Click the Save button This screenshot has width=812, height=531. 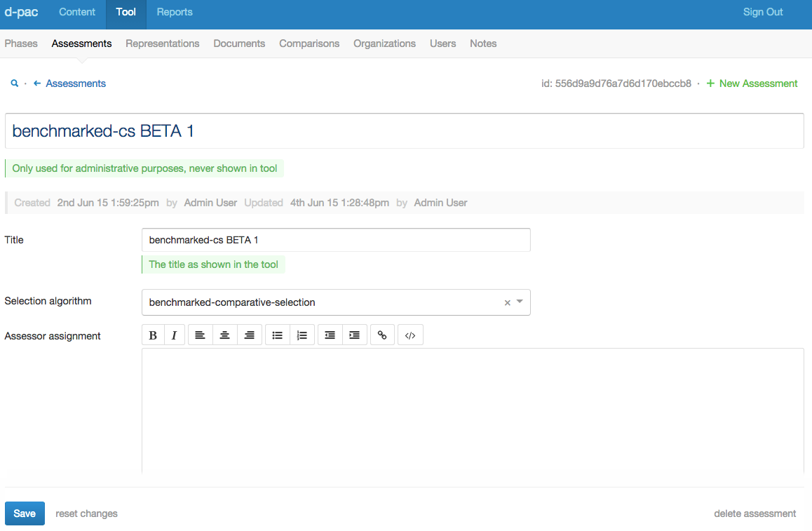25,513
